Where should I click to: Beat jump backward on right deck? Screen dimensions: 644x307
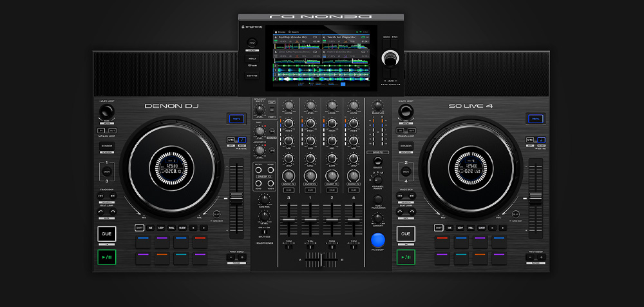pos(400,212)
